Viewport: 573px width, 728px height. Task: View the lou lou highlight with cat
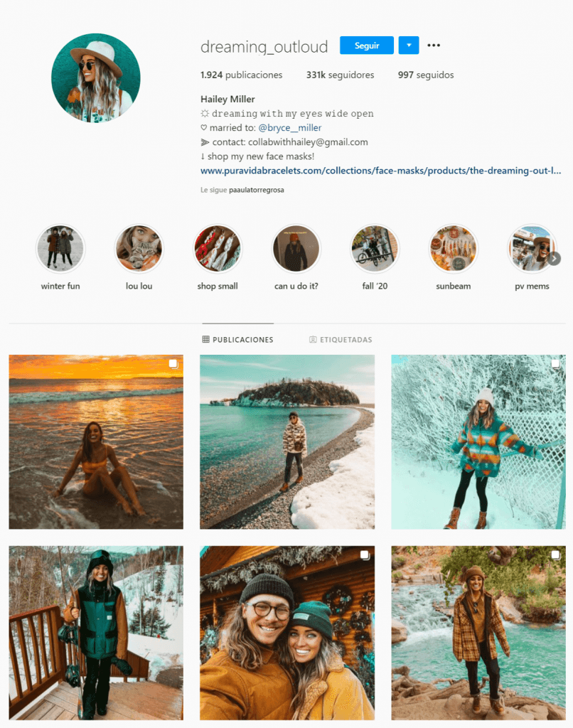pos(139,249)
